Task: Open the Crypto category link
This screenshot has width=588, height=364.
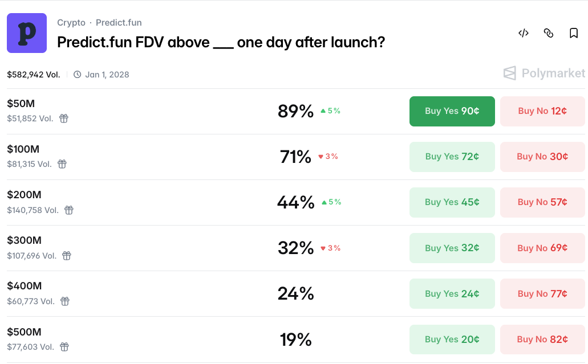Action: click(x=71, y=23)
